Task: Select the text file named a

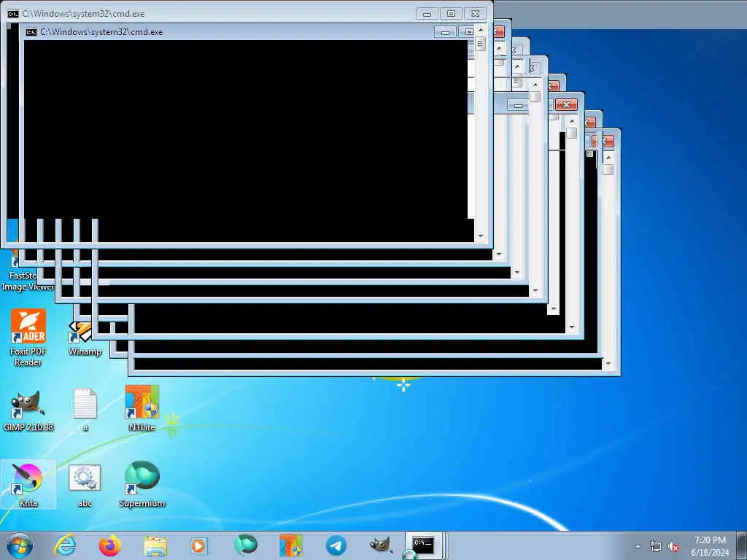Action: [x=85, y=410]
